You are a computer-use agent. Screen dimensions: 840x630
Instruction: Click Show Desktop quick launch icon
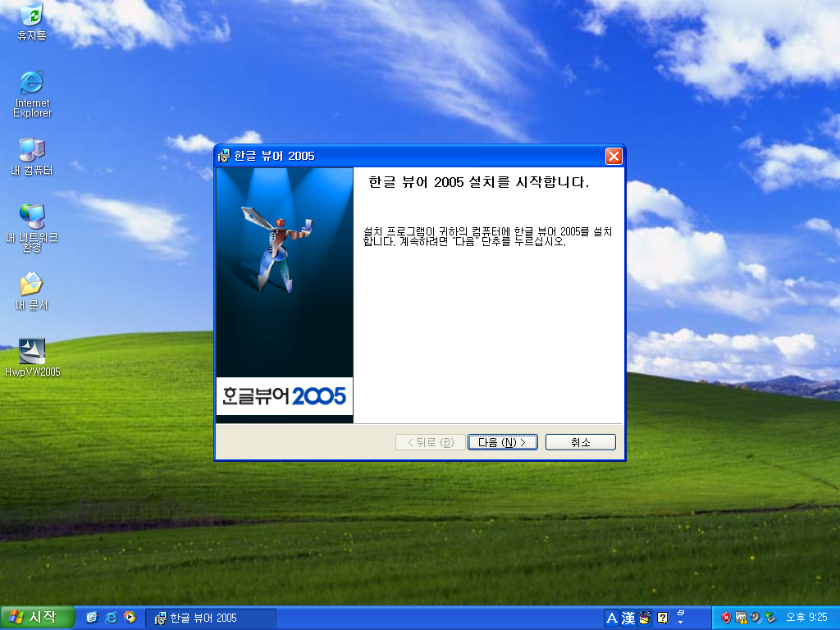[92, 618]
